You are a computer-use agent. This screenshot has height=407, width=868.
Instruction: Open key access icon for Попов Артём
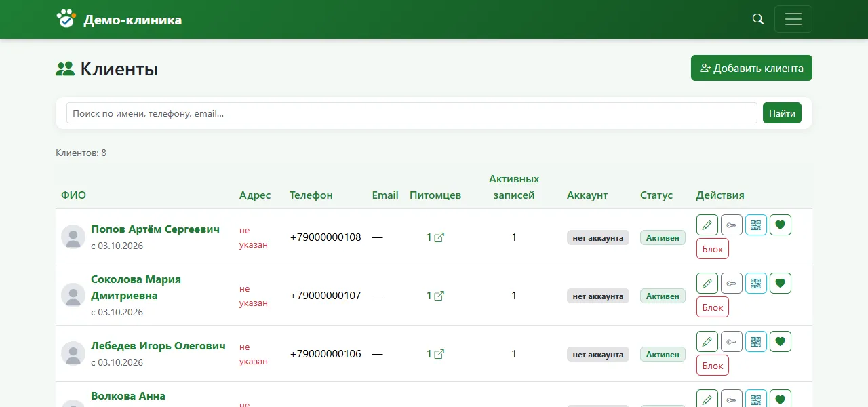pos(732,225)
